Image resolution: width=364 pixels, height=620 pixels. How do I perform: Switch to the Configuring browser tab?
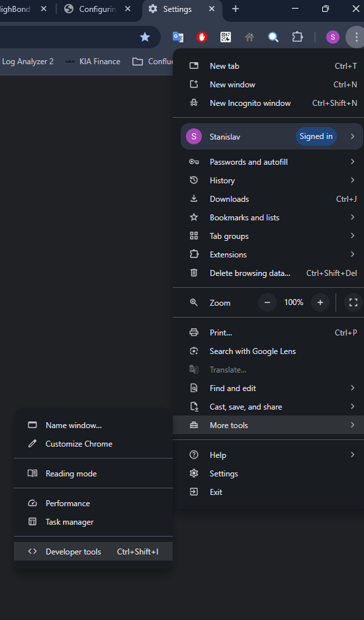97,9
